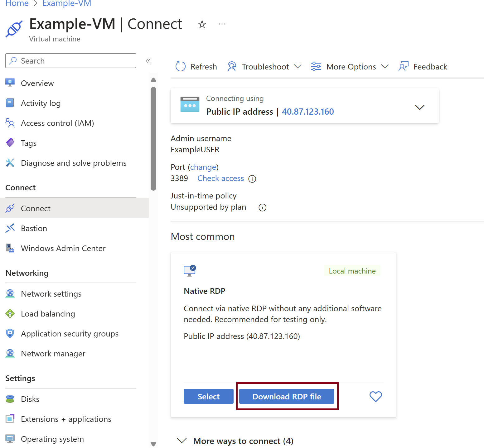Expand the Connecting using panel chevron
The width and height of the screenshot is (484, 448).
tap(419, 107)
